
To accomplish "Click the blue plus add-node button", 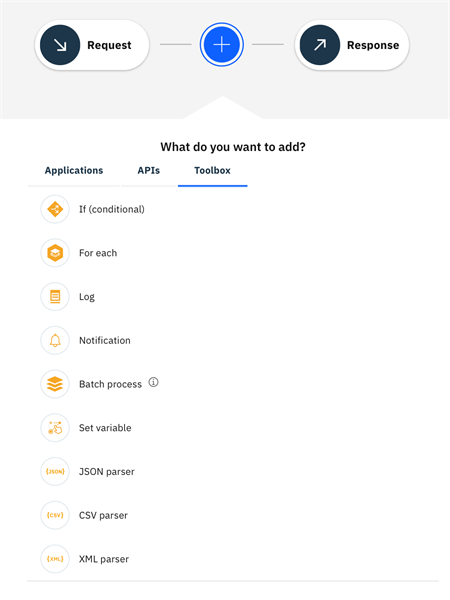I will point(222,45).
